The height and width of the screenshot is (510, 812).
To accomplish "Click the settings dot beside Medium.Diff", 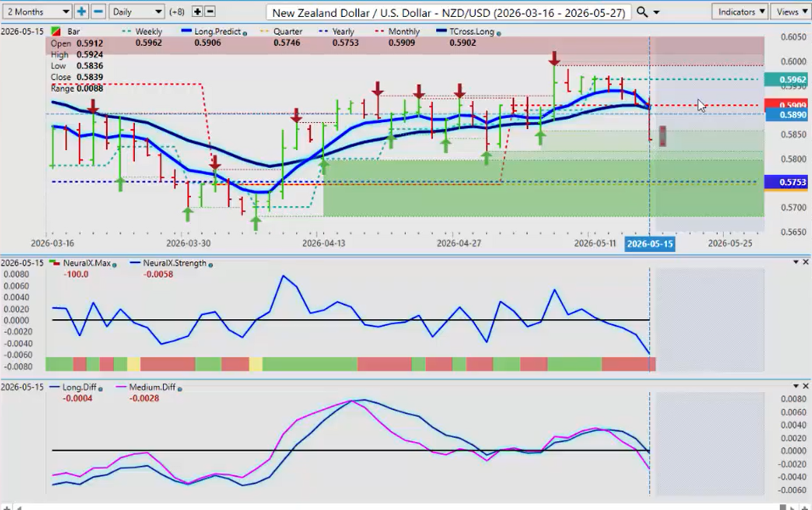I will 180,389.
